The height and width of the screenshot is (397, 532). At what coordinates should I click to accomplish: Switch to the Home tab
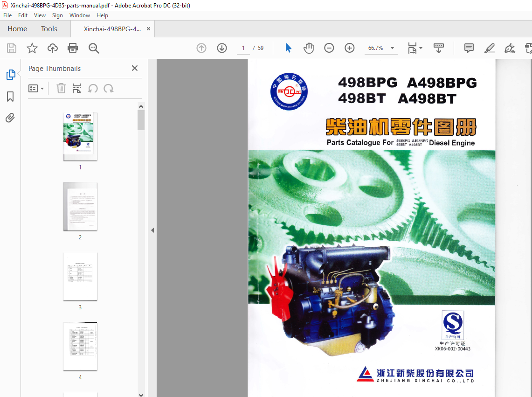[x=17, y=29]
